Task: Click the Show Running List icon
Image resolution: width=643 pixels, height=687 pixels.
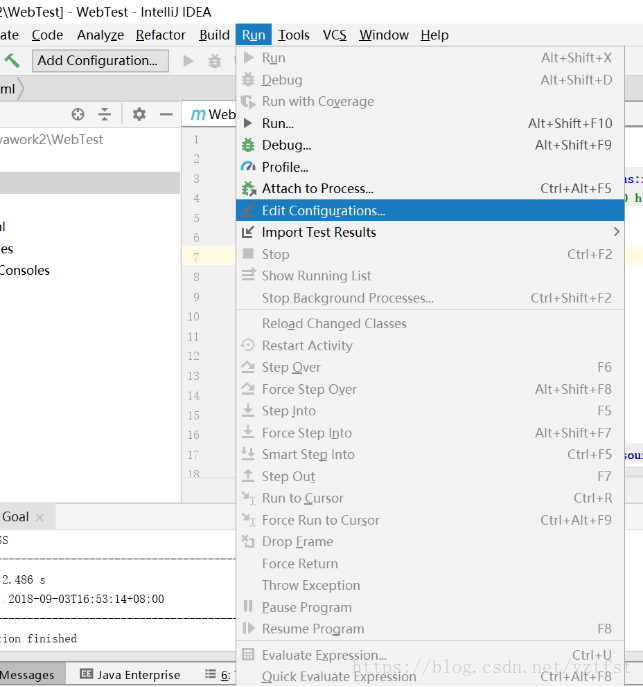Action: pos(248,275)
